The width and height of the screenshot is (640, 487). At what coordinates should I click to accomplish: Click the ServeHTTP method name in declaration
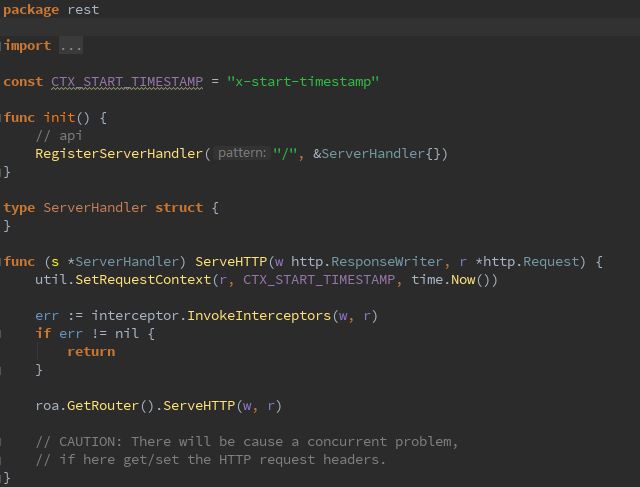coord(231,262)
